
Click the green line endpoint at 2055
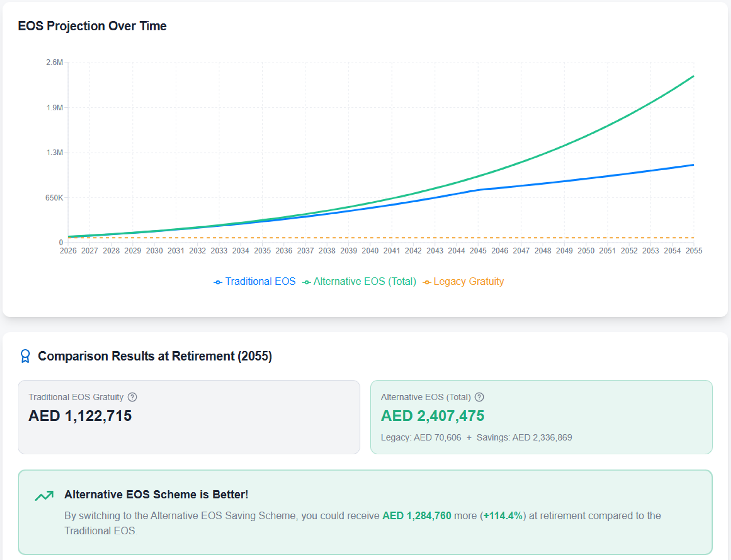coord(693,76)
